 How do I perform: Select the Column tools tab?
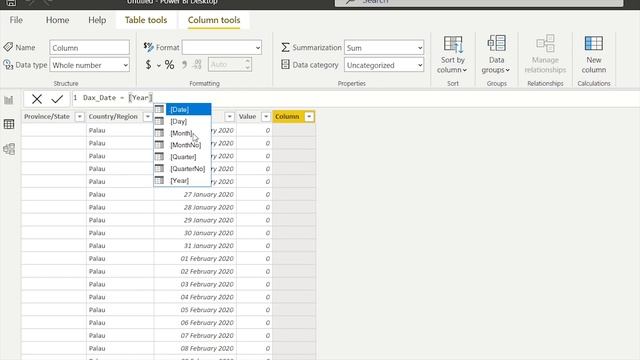[214, 20]
